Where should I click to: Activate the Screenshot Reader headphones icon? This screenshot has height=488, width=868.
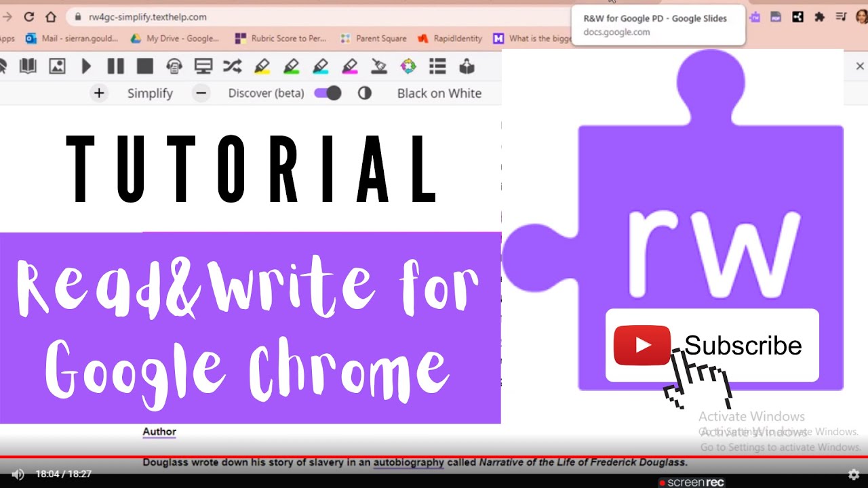174,66
